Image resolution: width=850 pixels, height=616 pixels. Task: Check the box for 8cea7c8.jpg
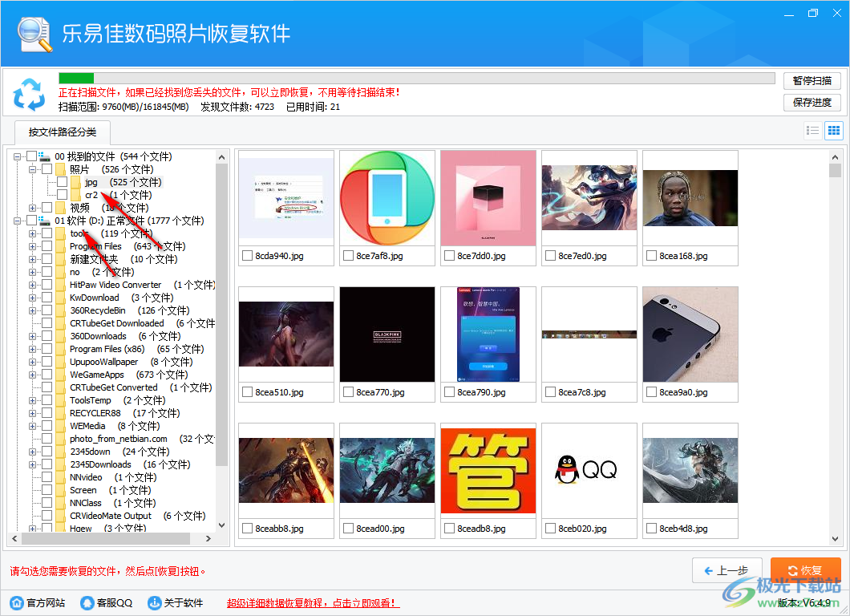tap(550, 392)
